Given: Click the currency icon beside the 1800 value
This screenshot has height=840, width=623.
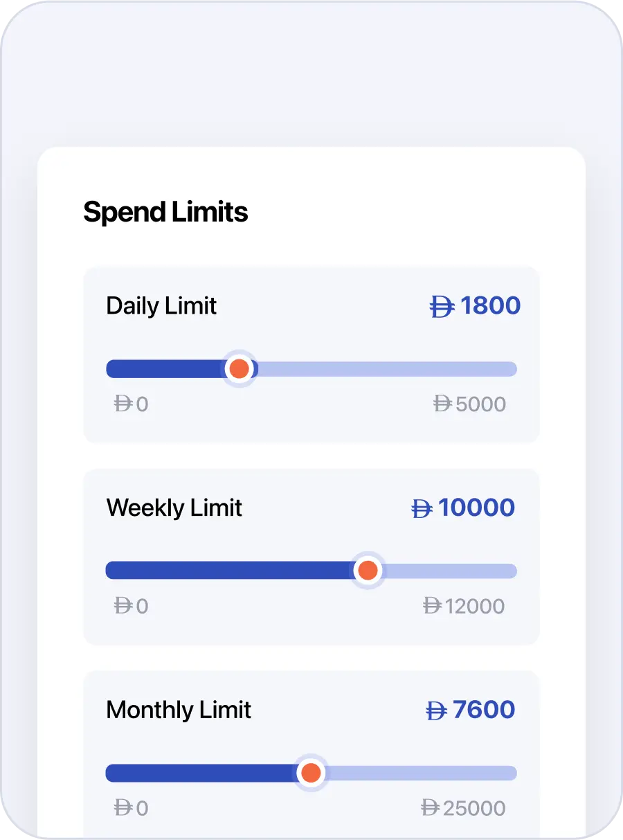Looking at the screenshot, I should point(442,306).
